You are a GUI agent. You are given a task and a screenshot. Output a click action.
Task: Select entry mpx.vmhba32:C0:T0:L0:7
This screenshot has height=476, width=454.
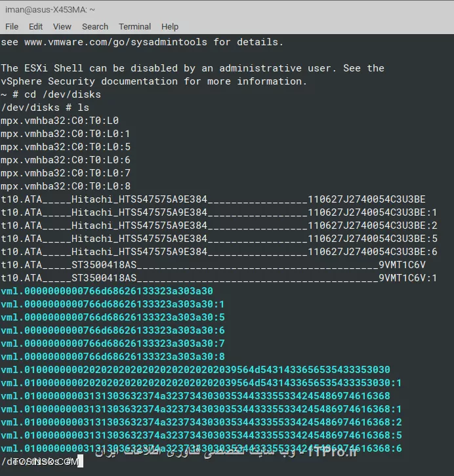coord(66,173)
